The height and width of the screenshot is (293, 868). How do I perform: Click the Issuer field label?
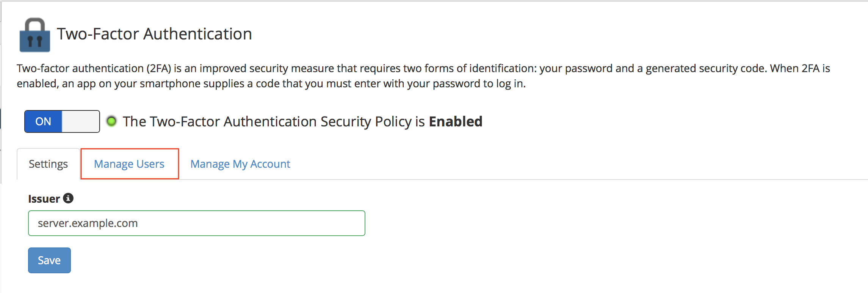coord(44,199)
